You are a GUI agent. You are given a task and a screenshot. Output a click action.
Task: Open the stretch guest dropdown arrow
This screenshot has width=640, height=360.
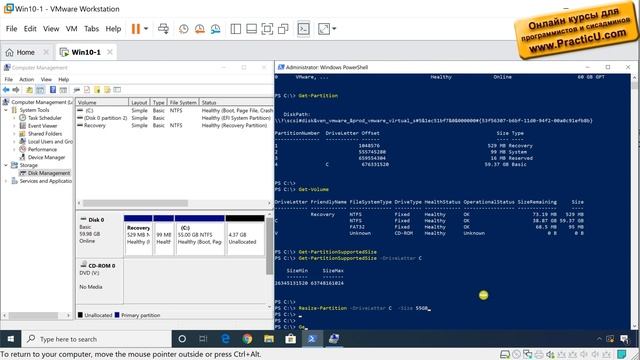[334, 29]
